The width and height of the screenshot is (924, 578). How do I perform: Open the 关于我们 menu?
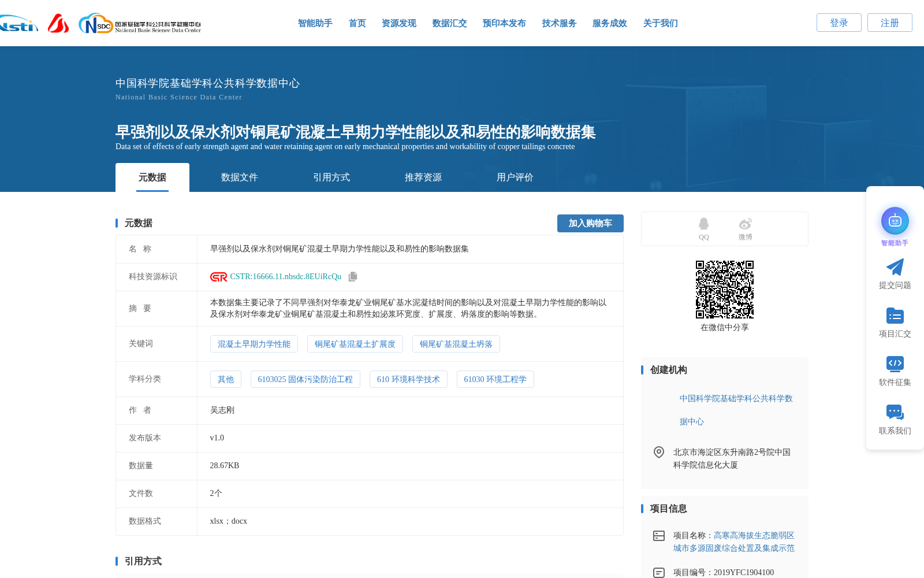660,23
